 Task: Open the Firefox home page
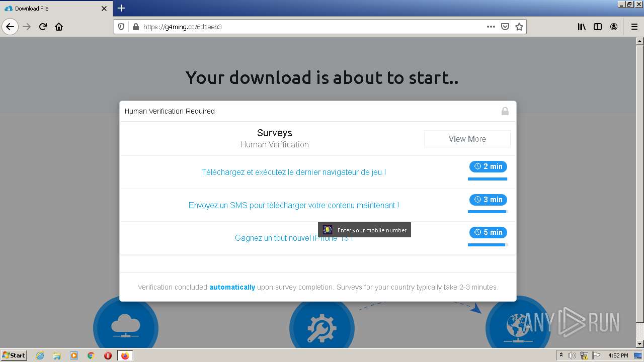(x=59, y=27)
